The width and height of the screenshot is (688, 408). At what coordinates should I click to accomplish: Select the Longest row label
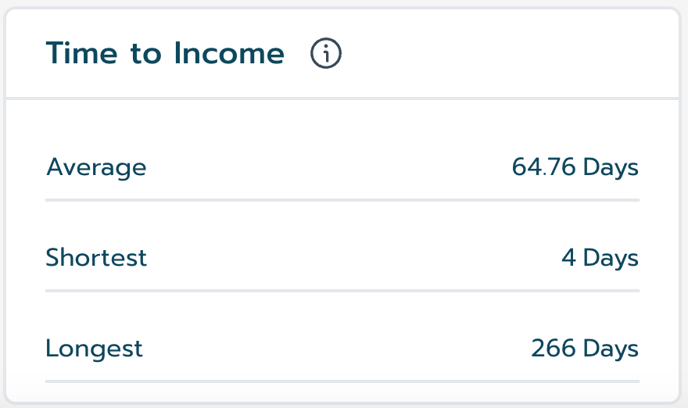(x=94, y=349)
